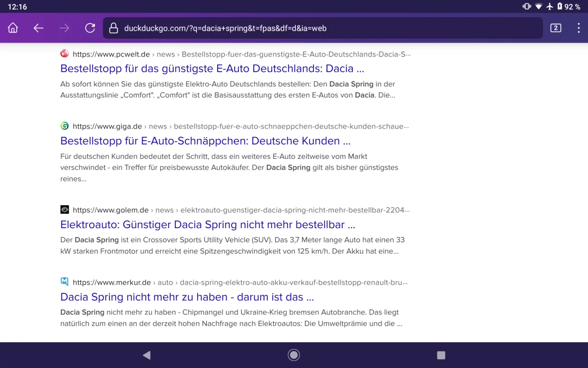Tap pcwelt breadcrumb 'Bestellstopp-fuer-das-guenstigste'
This screenshot has height=368, width=588.
tap(296, 54)
